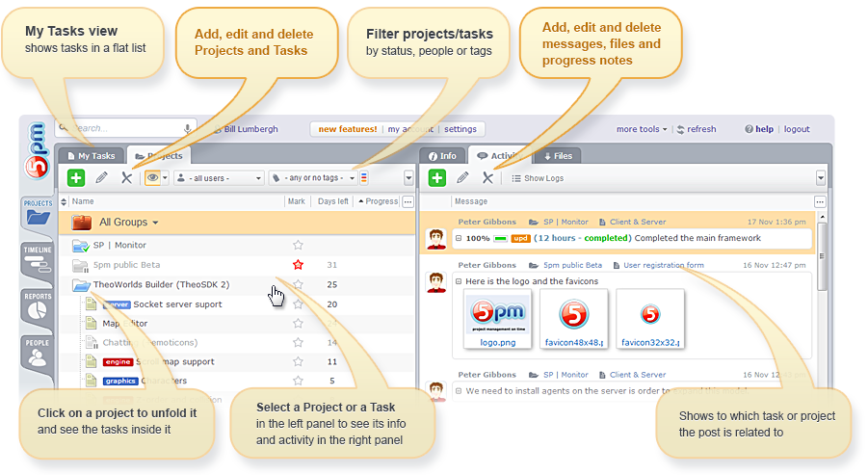The width and height of the screenshot is (868, 475).
Task: Click the Show Logs button
Action: click(537, 178)
